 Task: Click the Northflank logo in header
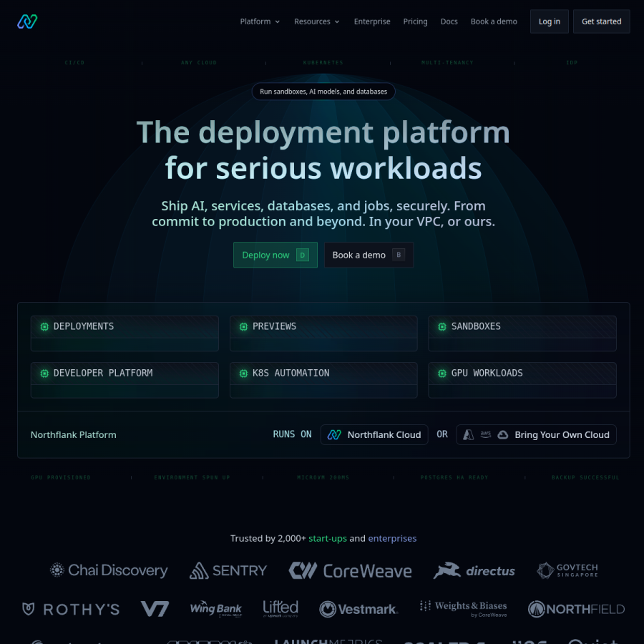pyautogui.click(x=27, y=21)
